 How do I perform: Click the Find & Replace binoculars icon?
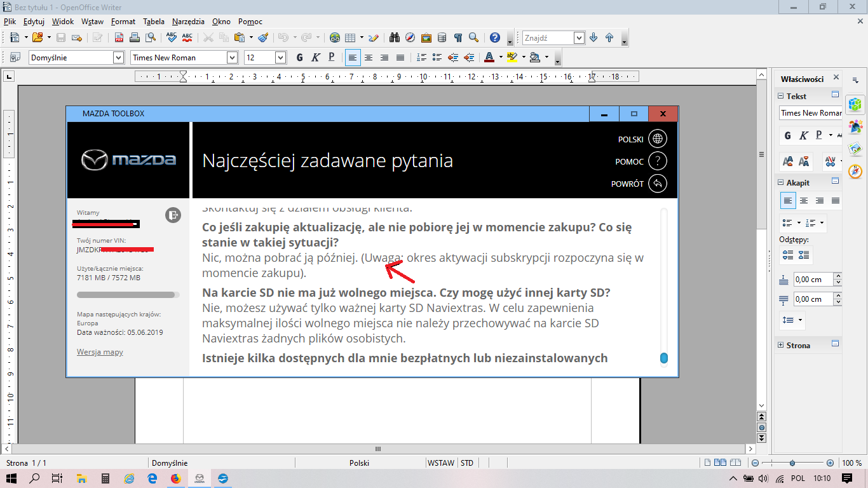pos(394,37)
